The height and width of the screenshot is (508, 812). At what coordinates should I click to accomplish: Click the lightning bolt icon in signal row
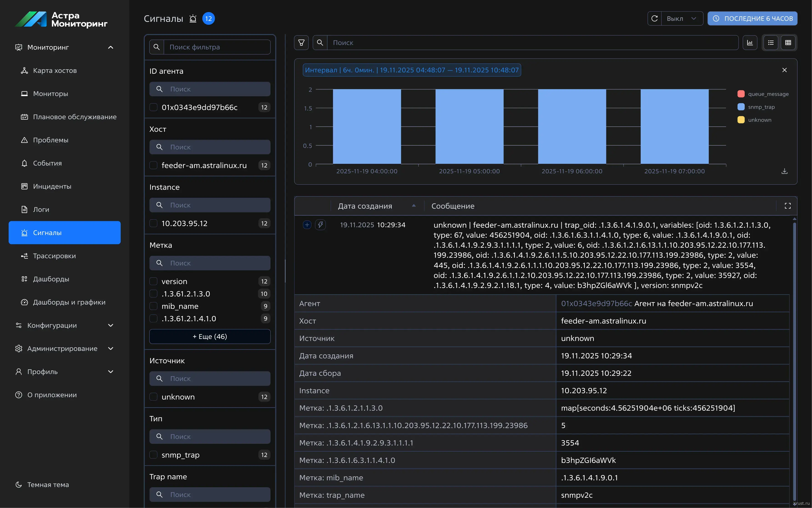tap(320, 225)
